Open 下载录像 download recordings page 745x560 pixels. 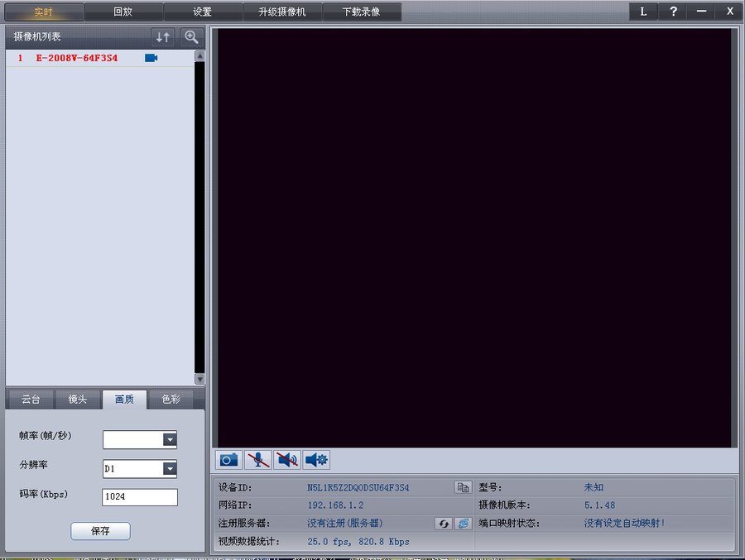pyautogui.click(x=362, y=12)
